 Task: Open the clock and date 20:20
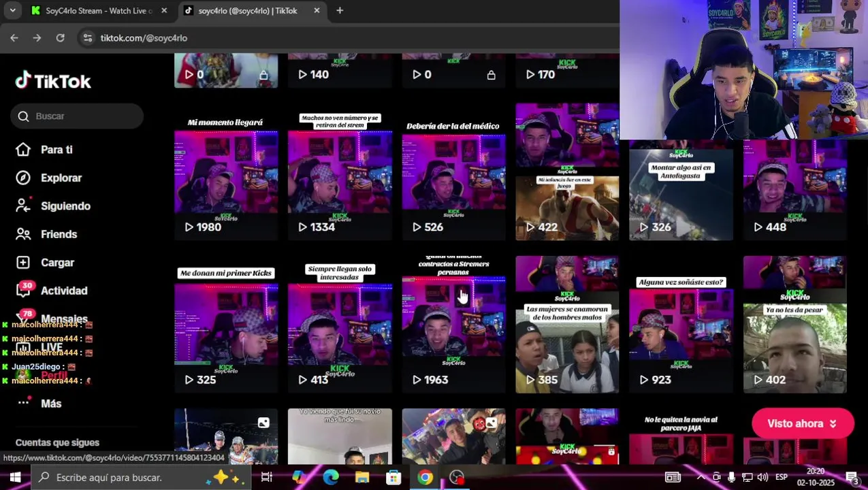point(816,478)
